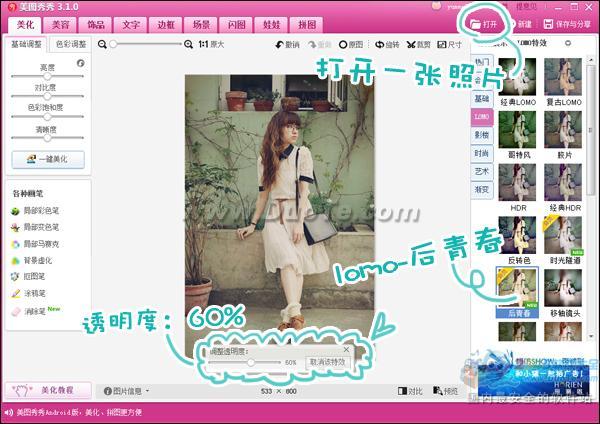
Task: Toggle the 预览 preview option
Action: [445, 391]
